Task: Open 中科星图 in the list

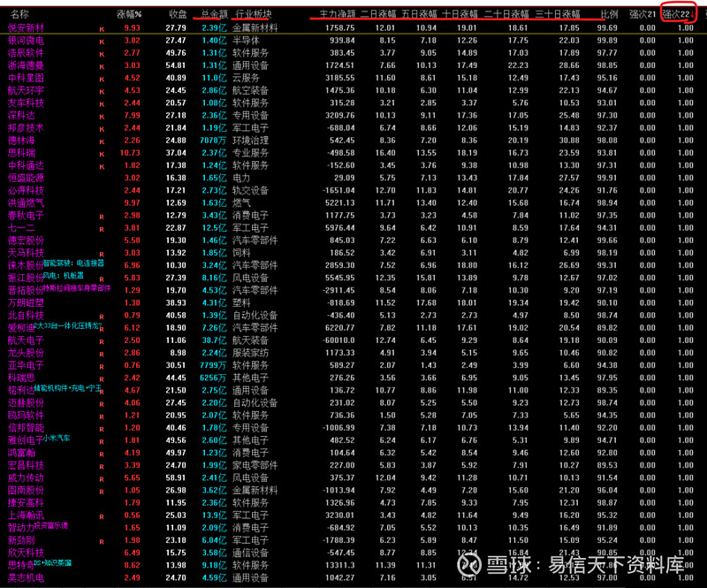Action: (x=27, y=78)
